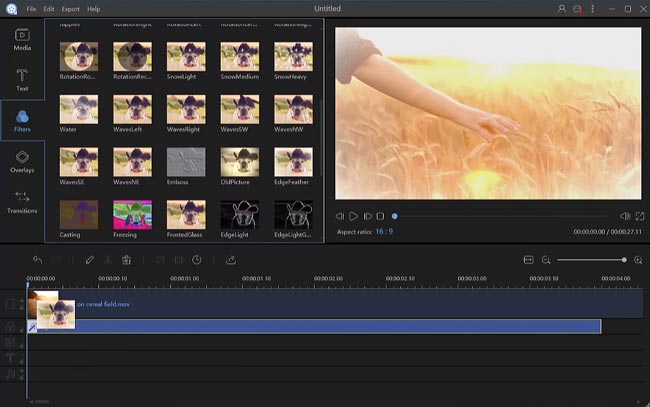Select the WavesNE filter
Viewport: 650px width, 407px height.
(x=133, y=162)
